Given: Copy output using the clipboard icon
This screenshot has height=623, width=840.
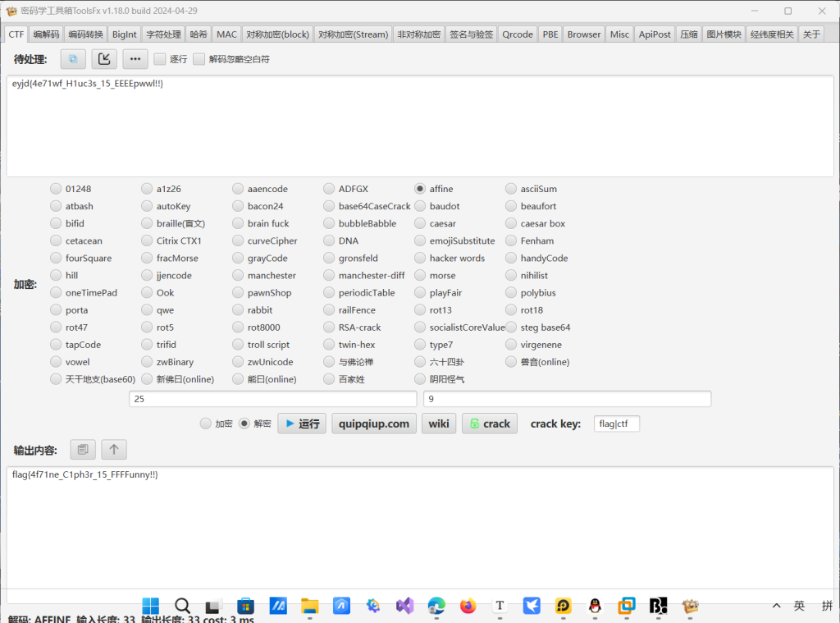Looking at the screenshot, I should click(x=82, y=449).
